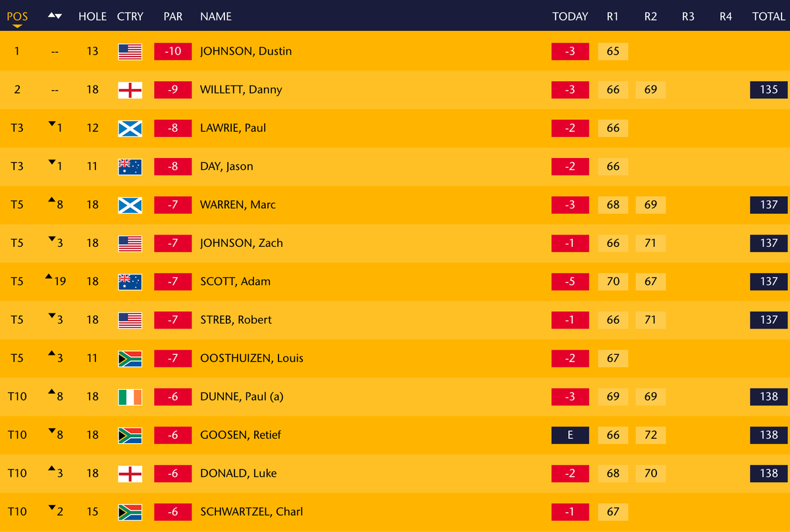The image size is (790, 532).
Task: Click the 138 total for Paul Dunne
Action: click(x=769, y=396)
